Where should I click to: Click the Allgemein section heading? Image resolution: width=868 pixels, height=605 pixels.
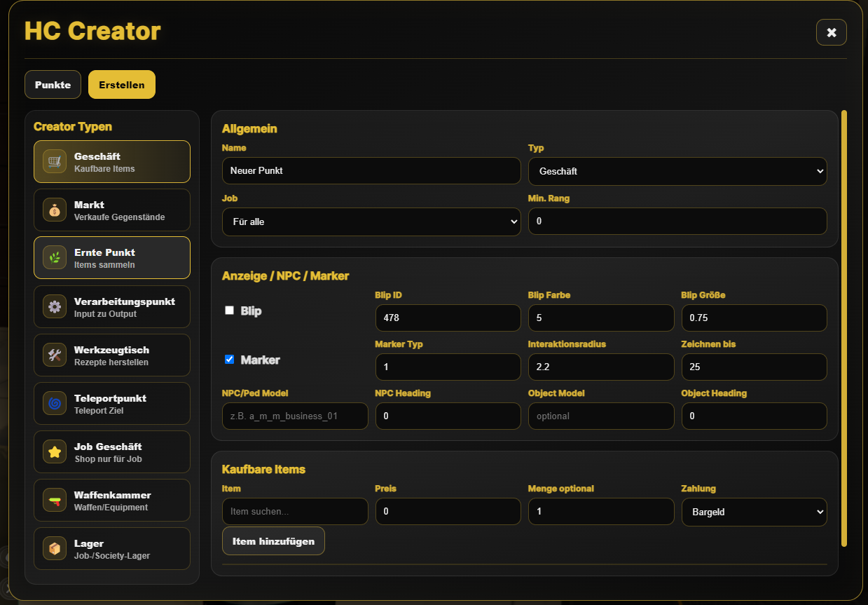tap(249, 129)
